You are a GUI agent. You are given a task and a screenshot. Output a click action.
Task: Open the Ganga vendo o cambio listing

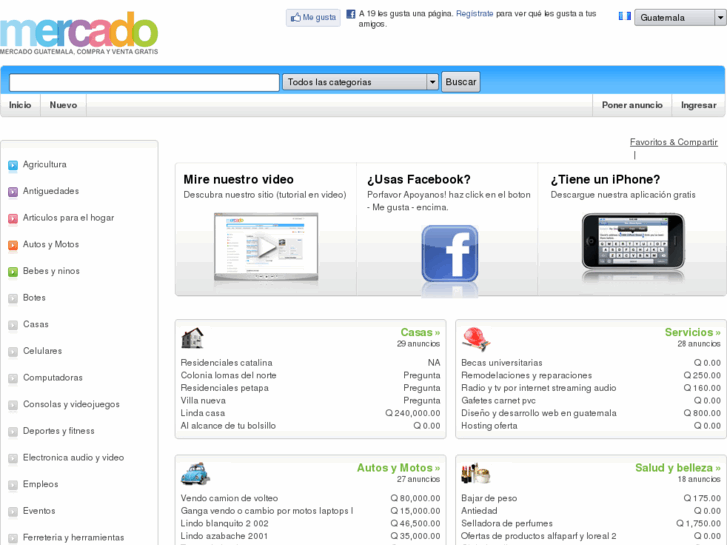pos(267,511)
